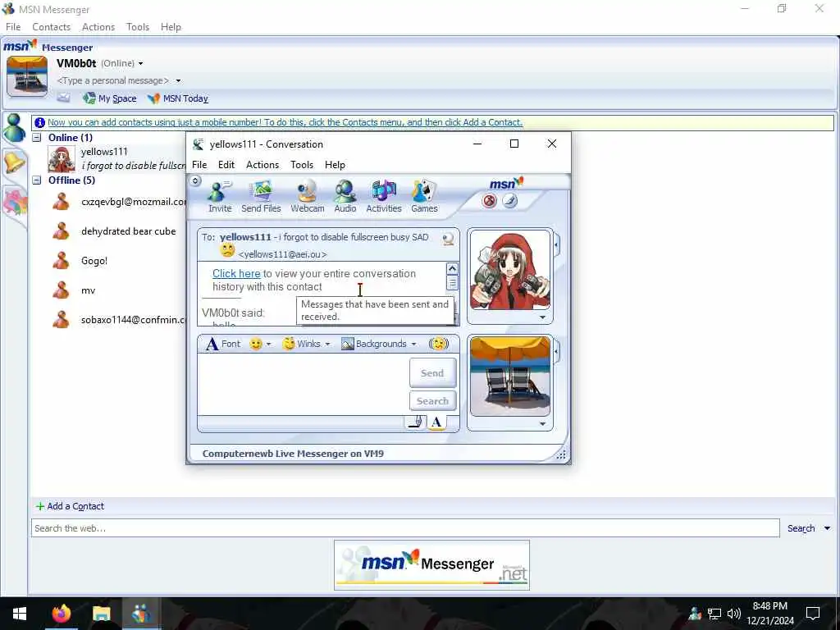Open the emoticons dropdown arrow
This screenshot has height=630, width=840.
(x=268, y=344)
